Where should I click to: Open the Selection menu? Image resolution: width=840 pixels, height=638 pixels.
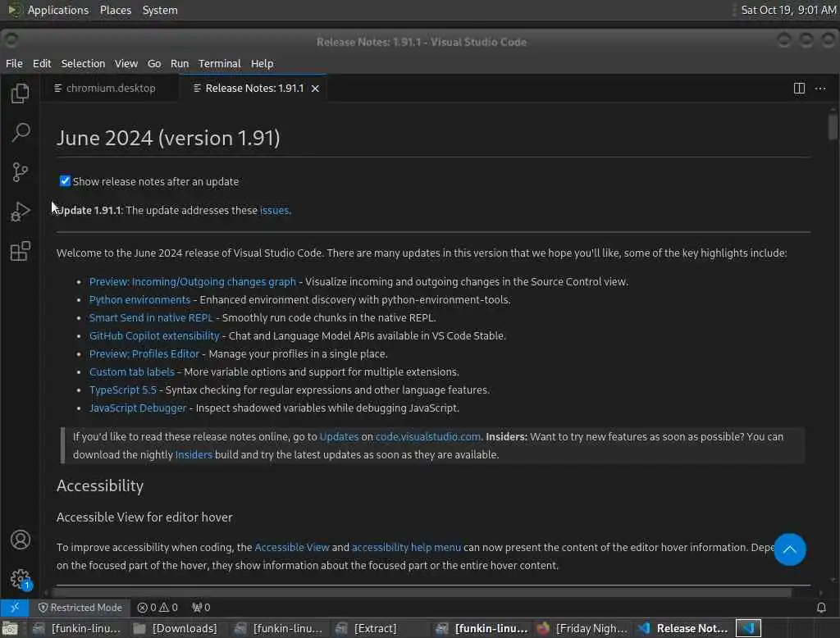click(83, 63)
